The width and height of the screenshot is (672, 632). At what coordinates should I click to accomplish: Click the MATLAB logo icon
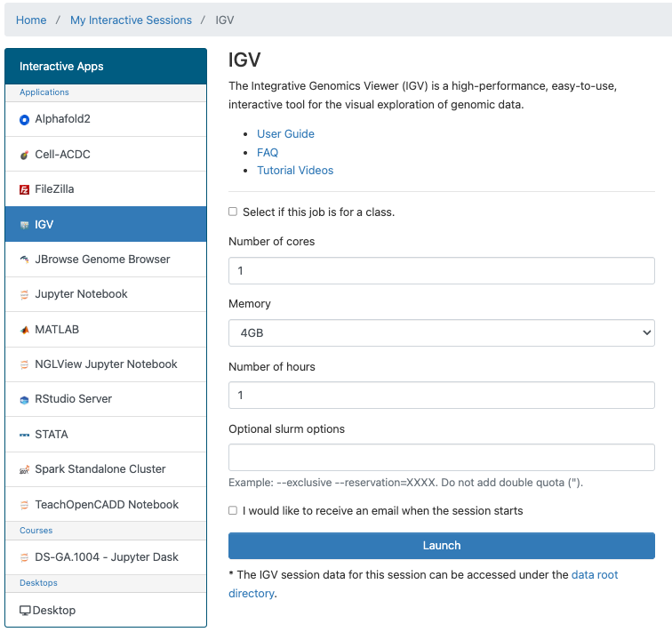coord(25,330)
